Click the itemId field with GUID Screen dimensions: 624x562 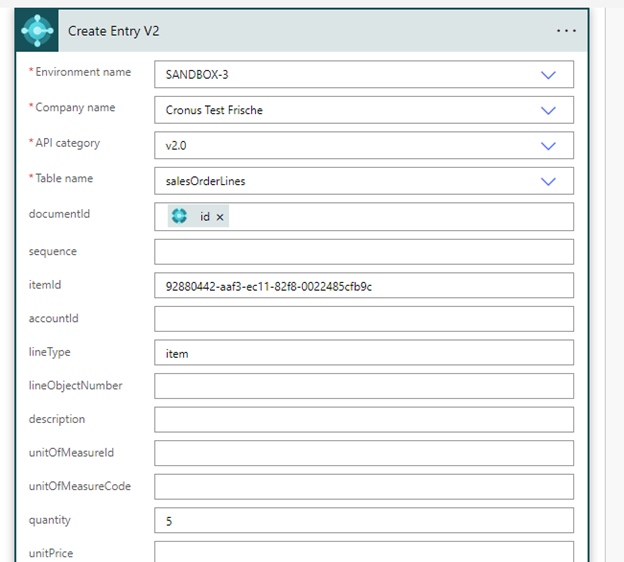click(364, 286)
